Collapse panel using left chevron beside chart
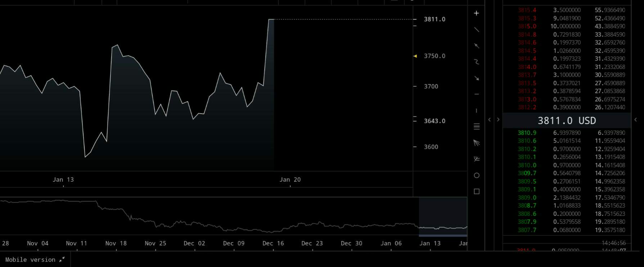This screenshot has height=267, width=644. [489, 119]
